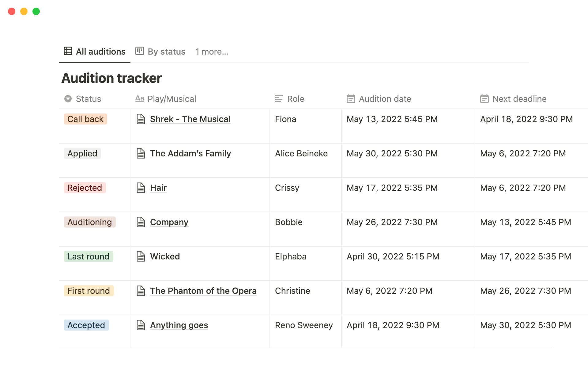
Task: Open The Phantom of the Opera page
Action: (203, 291)
